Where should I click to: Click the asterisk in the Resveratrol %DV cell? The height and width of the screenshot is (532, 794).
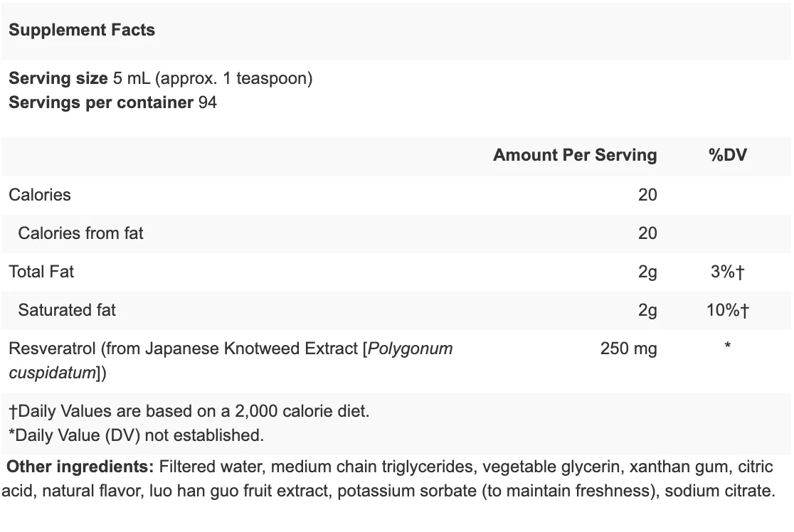pyautogui.click(x=728, y=346)
